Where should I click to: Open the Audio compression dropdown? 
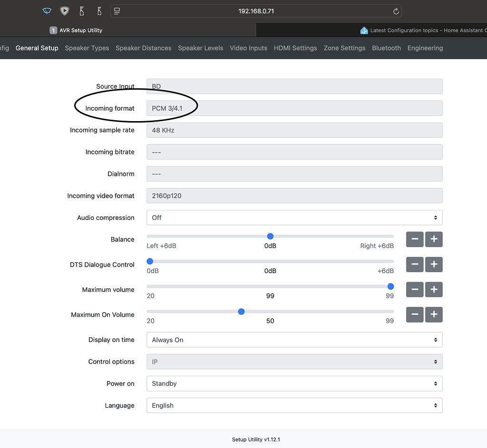tap(294, 217)
